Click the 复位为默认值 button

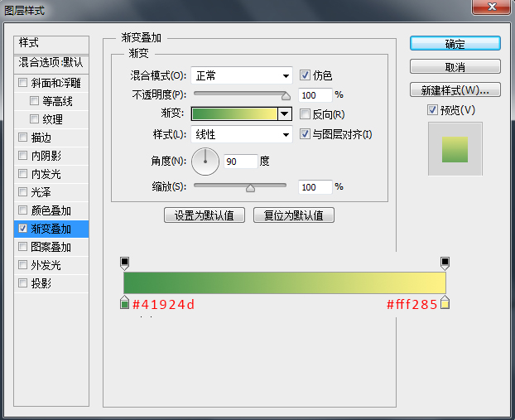tap(294, 215)
